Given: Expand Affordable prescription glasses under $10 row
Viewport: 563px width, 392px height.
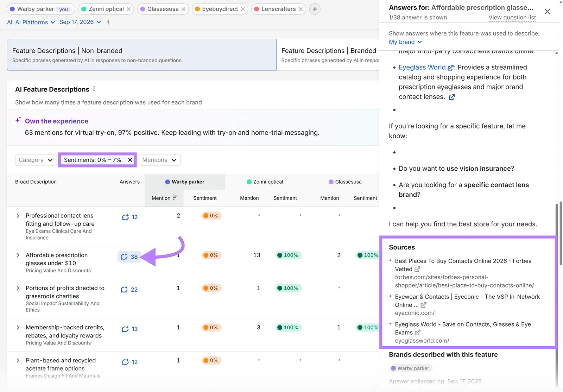Looking at the screenshot, I should click(x=18, y=255).
